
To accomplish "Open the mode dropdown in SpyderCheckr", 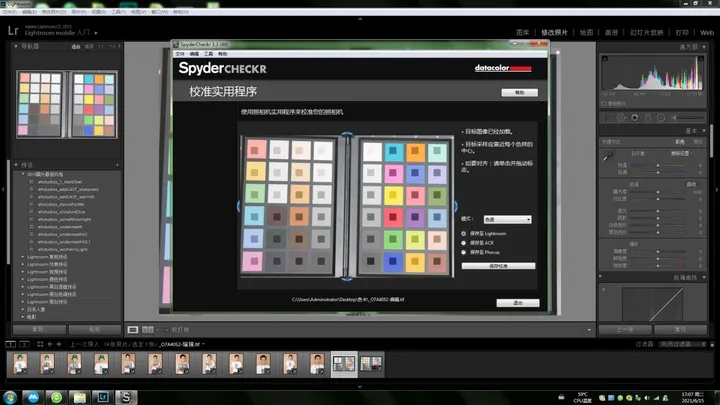I will point(507,219).
